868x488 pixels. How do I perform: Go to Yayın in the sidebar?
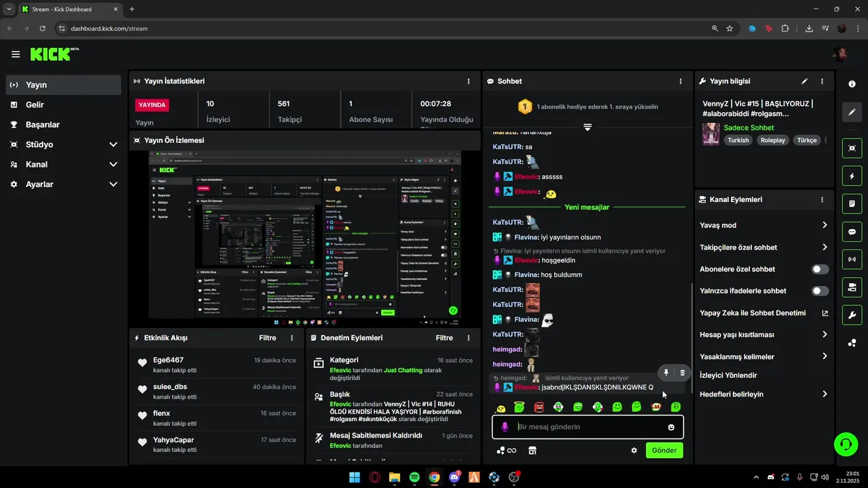pyautogui.click(x=63, y=85)
